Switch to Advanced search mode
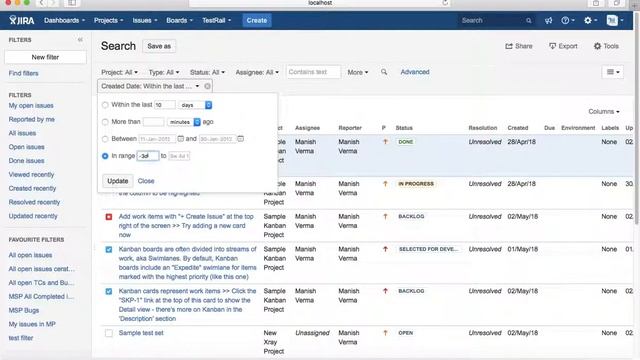 coord(415,72)
